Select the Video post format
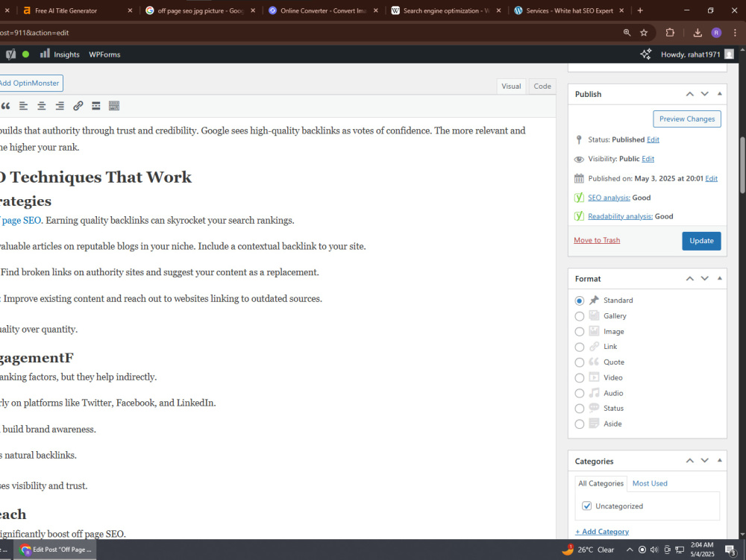 (x=579, y=378)
